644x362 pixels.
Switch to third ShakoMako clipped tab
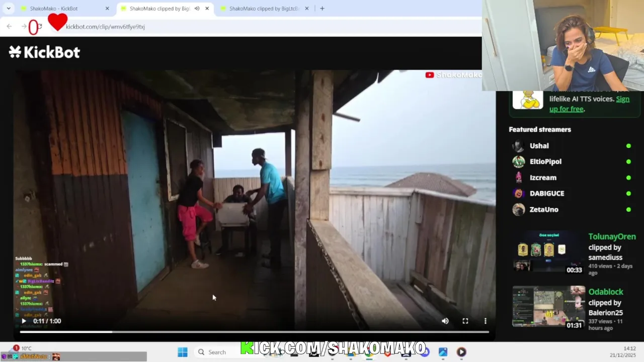tap(264, 9)
